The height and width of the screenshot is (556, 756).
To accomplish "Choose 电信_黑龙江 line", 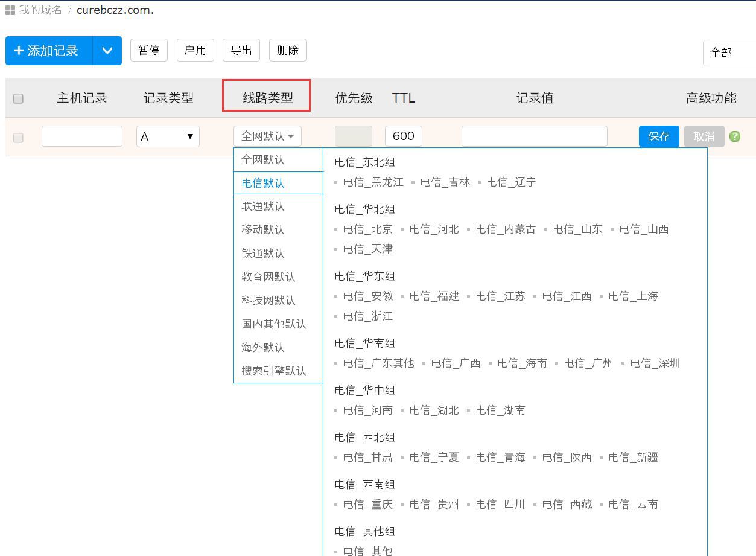I will (x=373, y=182).
